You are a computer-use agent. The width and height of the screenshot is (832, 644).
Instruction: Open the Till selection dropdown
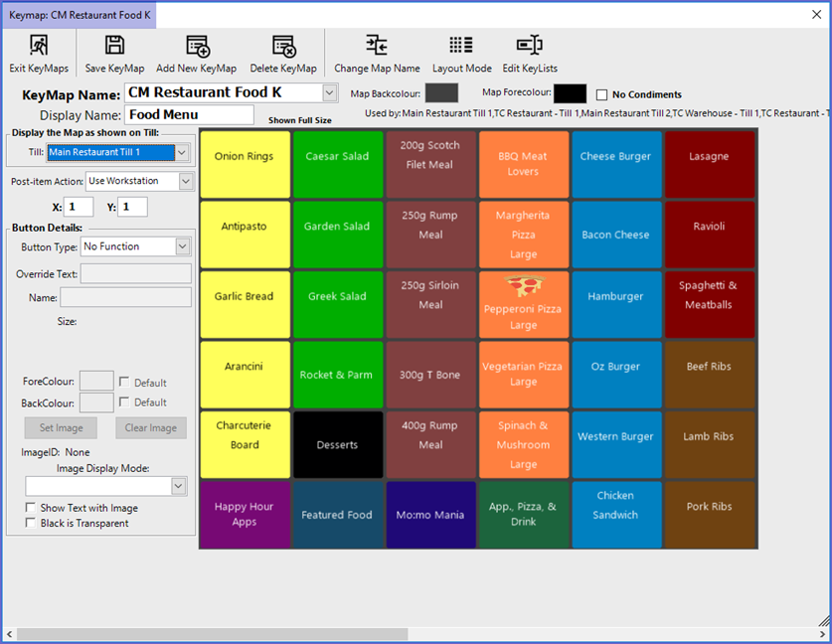tap(181, 153)
